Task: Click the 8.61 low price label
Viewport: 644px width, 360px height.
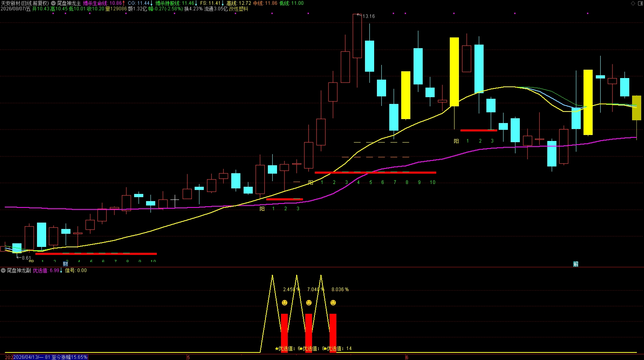Action: [26, 258]
